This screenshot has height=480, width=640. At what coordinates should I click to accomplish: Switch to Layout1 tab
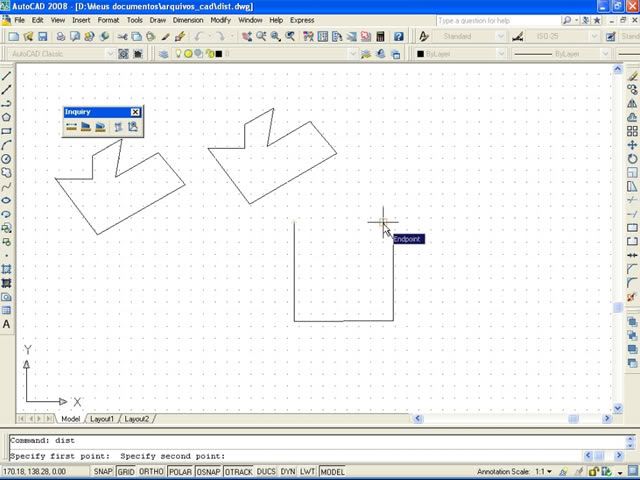click(102, 419)
